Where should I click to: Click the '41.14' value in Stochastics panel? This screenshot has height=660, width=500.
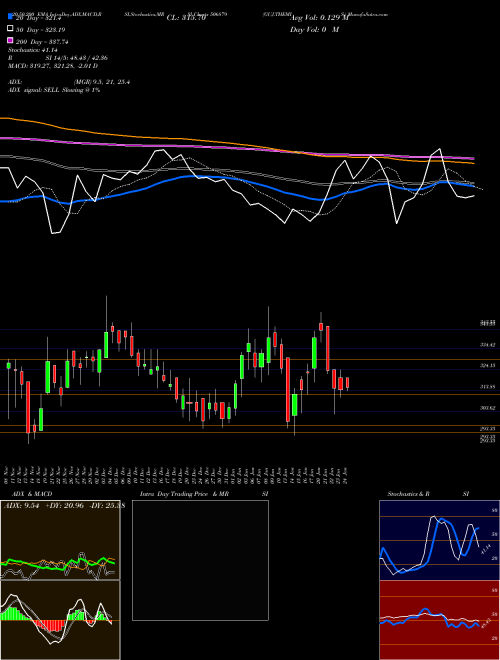tap(485, 549)
